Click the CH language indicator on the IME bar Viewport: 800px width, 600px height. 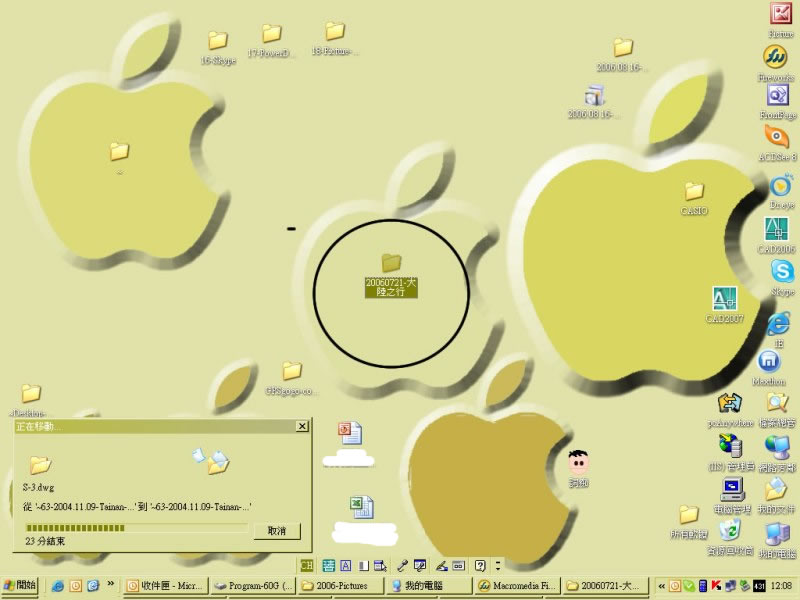pyautogui.click(x=306, y=565)
